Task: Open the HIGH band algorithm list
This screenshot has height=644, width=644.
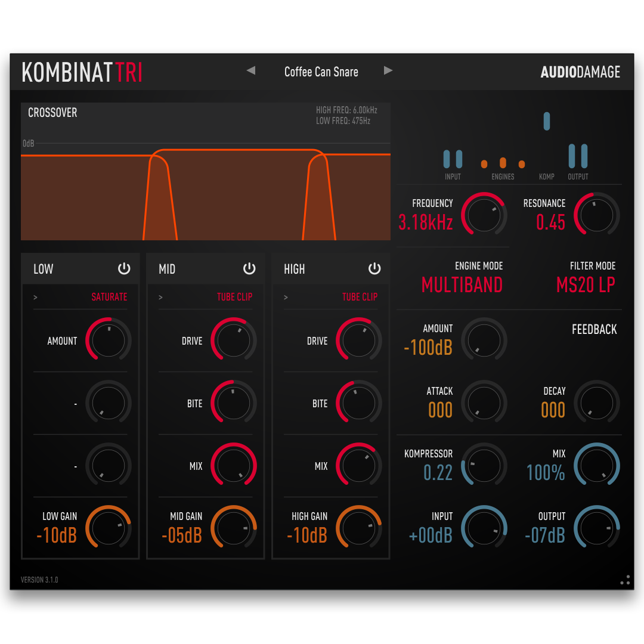Action: tap(360, 297)
